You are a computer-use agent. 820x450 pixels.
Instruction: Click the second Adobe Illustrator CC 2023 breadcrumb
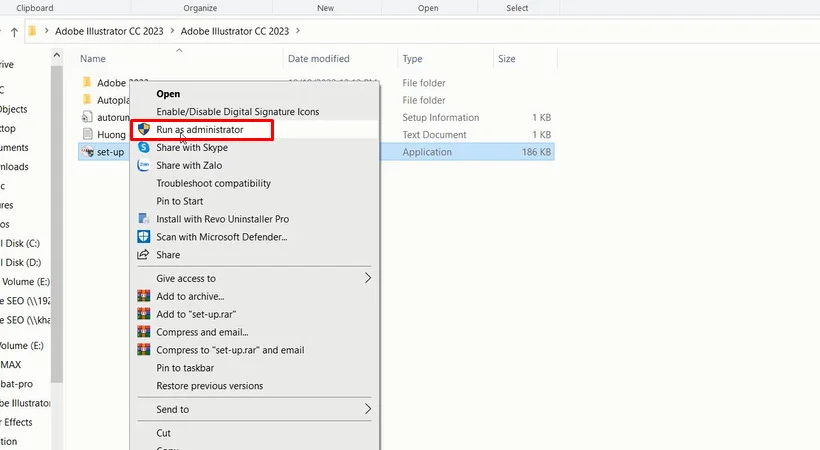pyautogui.click(x=235, y=31)
